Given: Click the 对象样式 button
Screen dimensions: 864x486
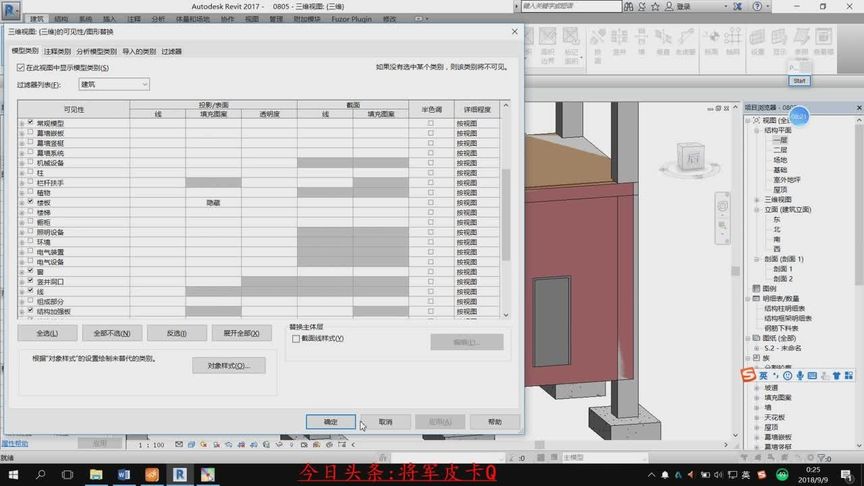Looking at the screenshot, I should click(229, 365).
